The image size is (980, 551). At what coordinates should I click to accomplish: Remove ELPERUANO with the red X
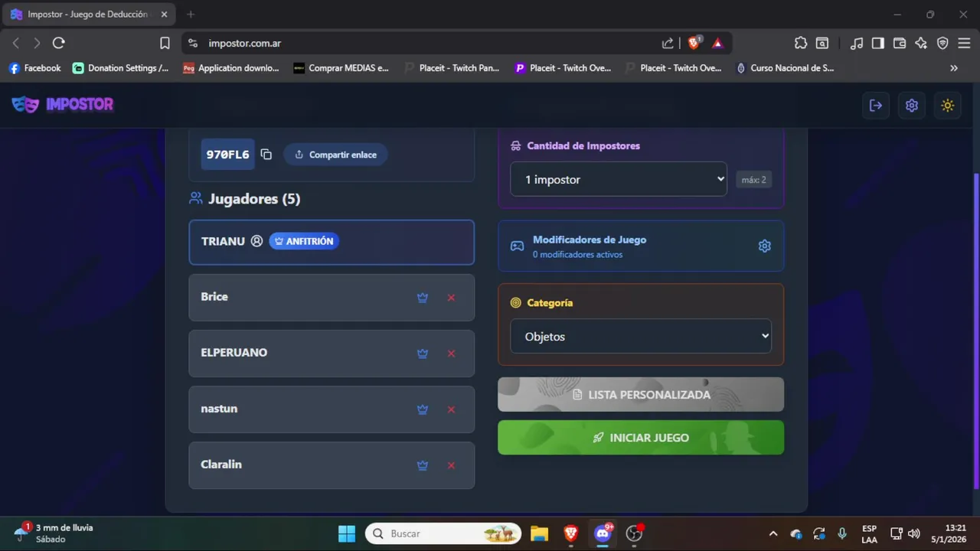451,354
